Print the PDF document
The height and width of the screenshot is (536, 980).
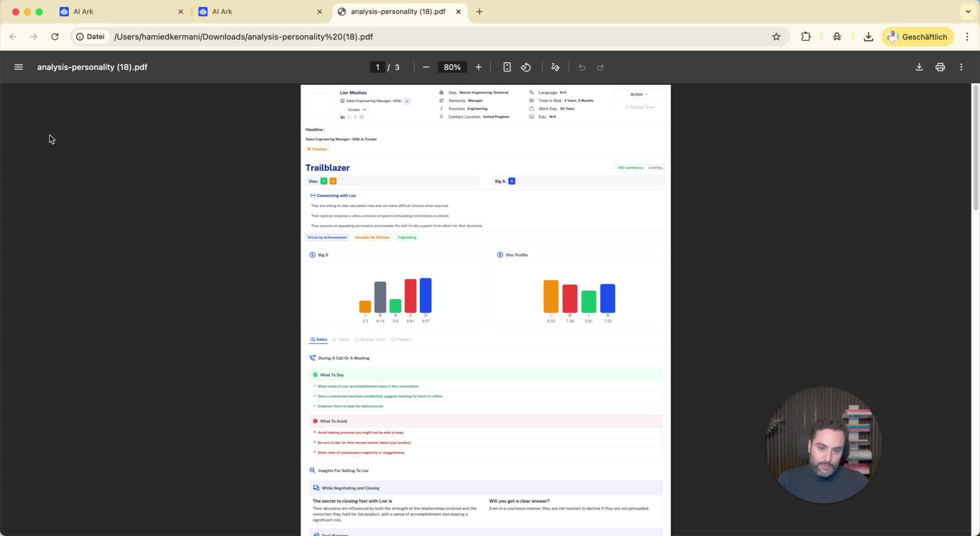tap(940, 67)
